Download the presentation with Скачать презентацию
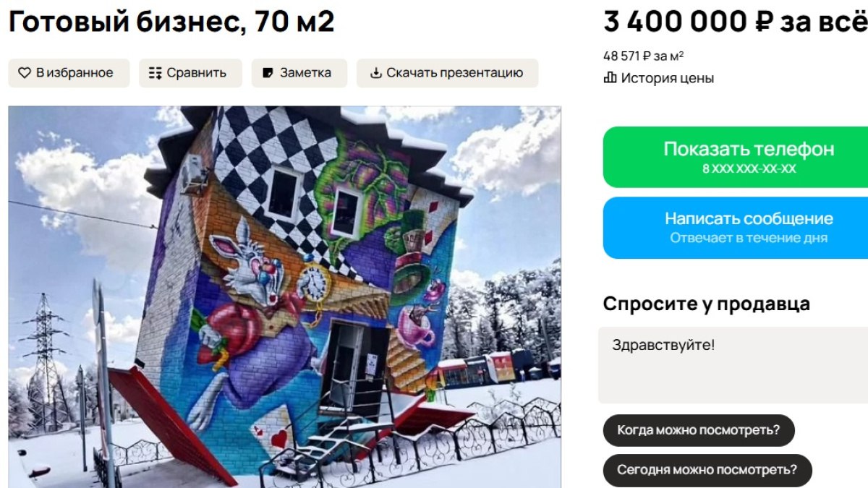 (x=447, y=73)
